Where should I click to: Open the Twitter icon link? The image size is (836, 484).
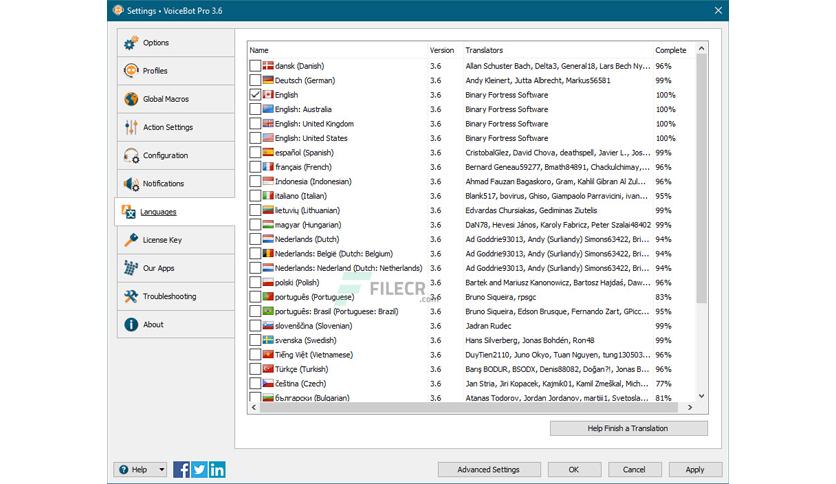199,470
